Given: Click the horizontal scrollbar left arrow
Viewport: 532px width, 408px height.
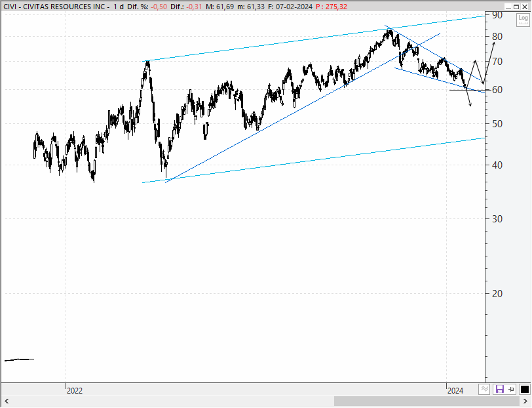Looking at the screenshot, I should (x=6, y=401).
